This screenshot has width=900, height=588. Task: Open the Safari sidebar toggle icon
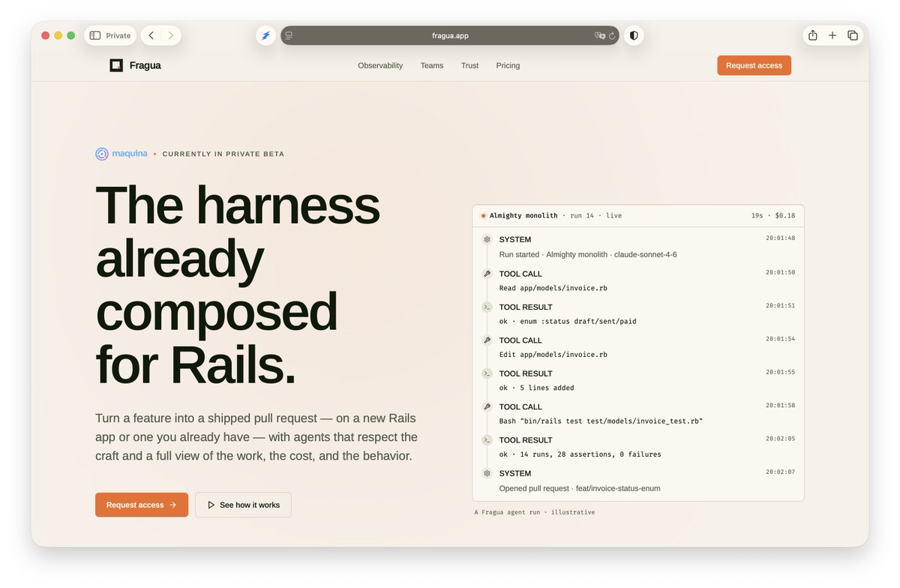[x=95, y=35]
